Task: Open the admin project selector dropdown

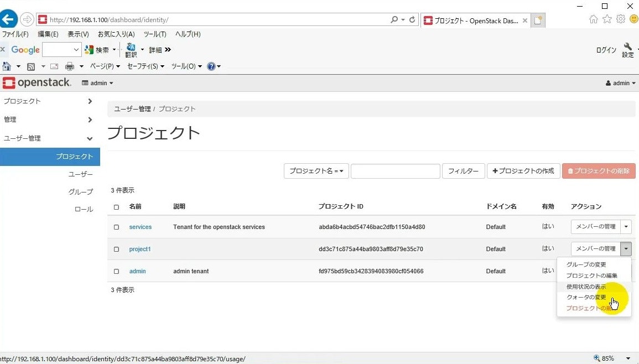Action: pos(97,83)
